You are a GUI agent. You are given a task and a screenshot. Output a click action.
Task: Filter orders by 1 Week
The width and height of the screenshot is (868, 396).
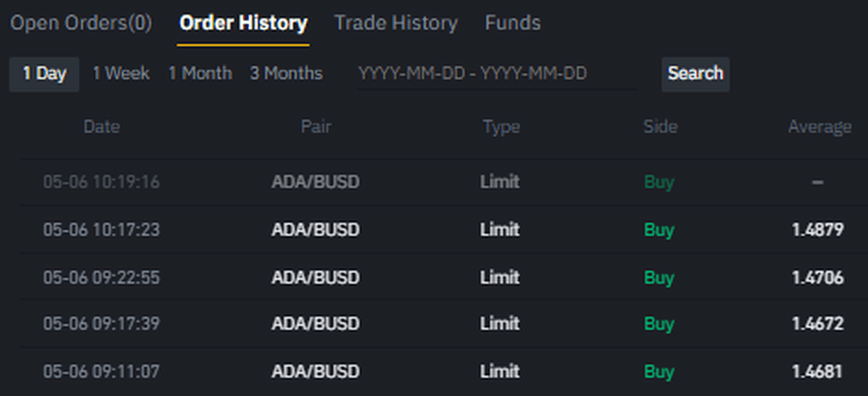[121, 74]
